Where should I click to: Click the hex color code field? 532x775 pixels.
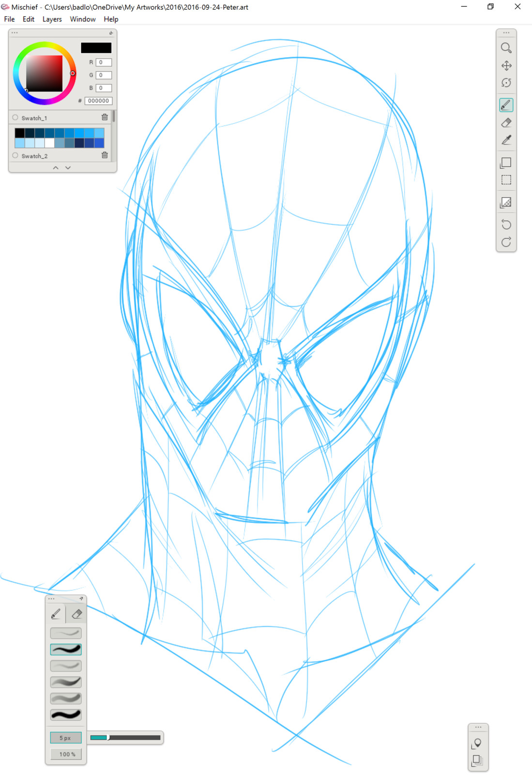(99, 101)
